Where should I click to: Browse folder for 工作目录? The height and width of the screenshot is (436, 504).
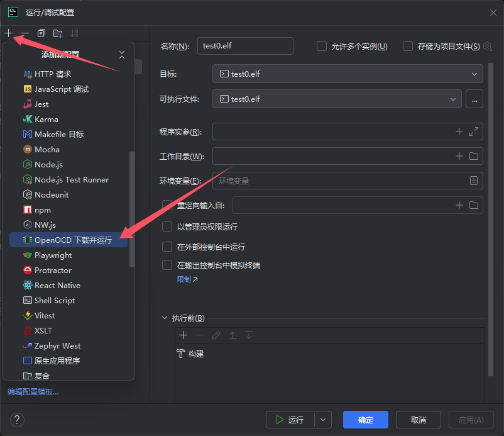tap(474, 156)
